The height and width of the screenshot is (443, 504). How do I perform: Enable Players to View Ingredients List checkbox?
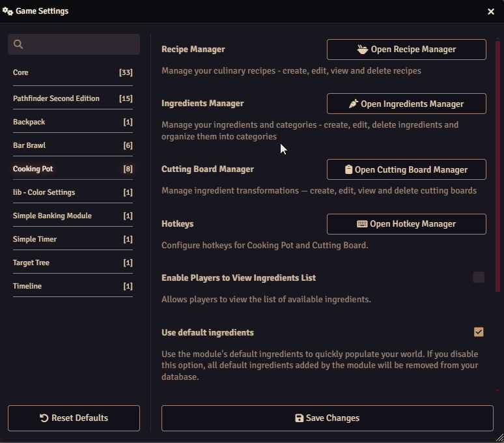coord(479,278)
